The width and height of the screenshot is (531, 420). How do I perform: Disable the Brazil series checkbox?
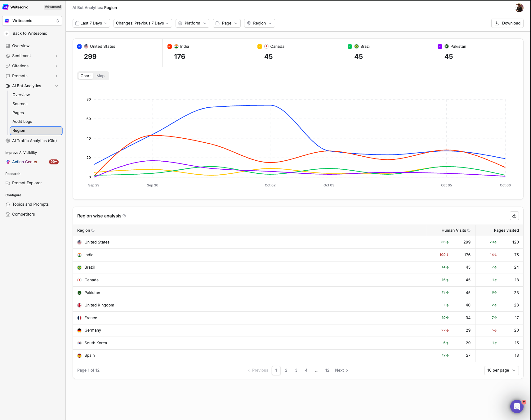(350, 47)
